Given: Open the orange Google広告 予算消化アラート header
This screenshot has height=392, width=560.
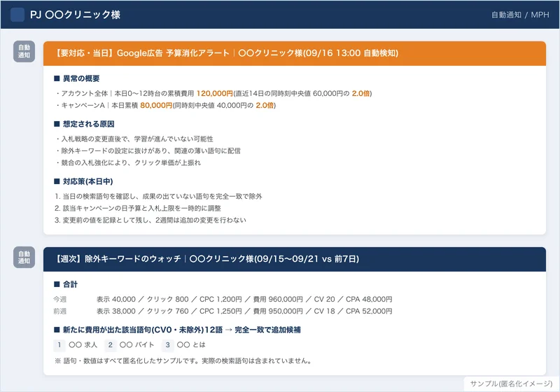Looking at the screenshot, I should (295, 53).
